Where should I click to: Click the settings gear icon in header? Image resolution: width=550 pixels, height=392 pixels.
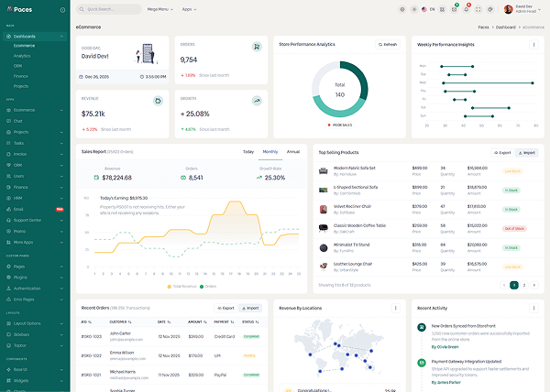(x=401, y=9)
